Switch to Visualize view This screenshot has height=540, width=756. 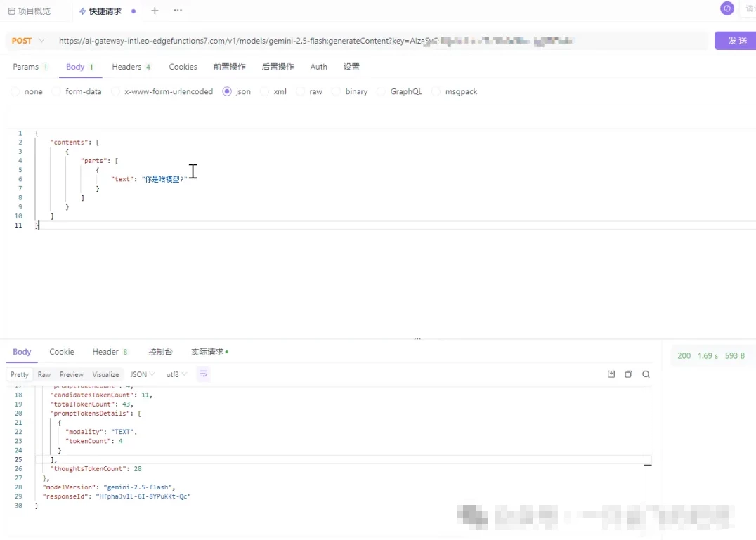[105, 374]
